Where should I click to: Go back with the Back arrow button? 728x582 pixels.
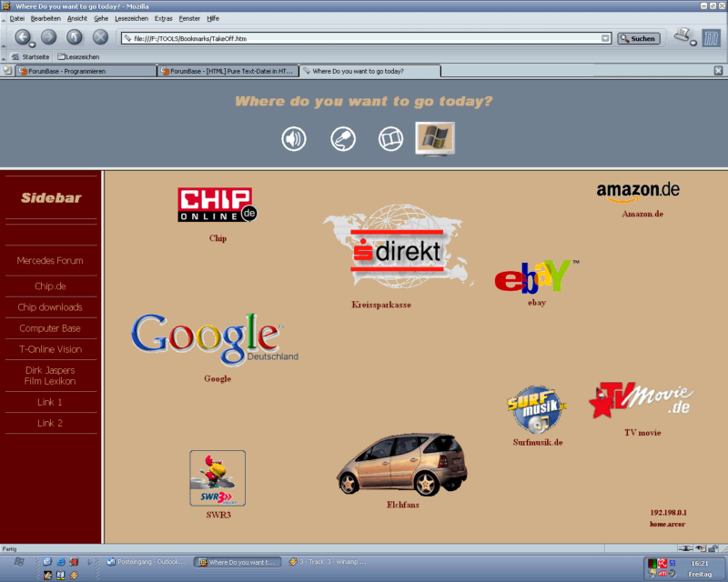22,36
